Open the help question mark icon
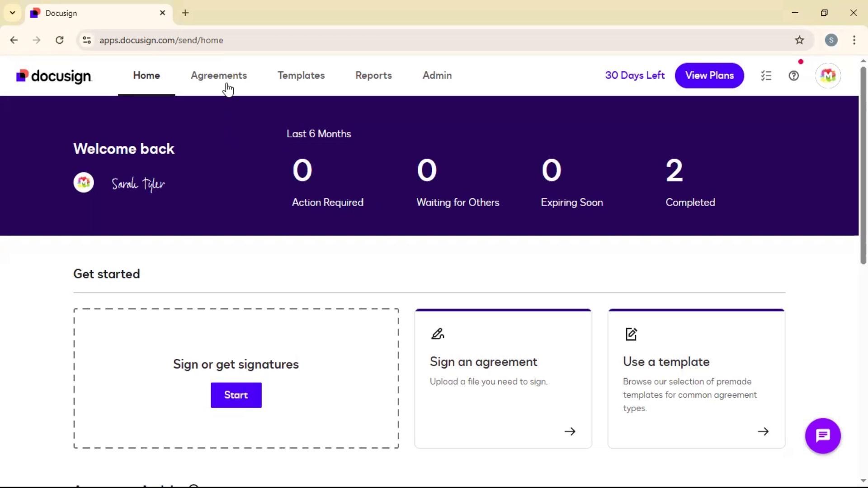This screenshot has height=488, width=868. pos(793,76)
